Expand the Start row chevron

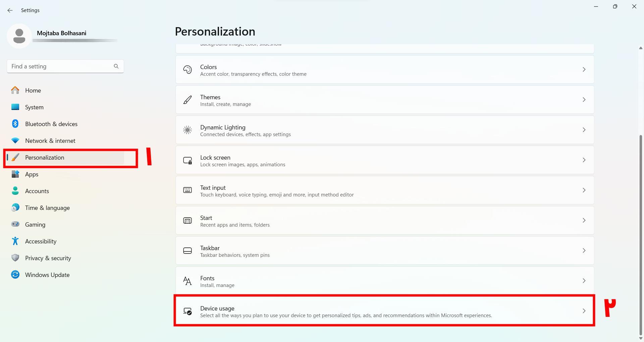584,220
